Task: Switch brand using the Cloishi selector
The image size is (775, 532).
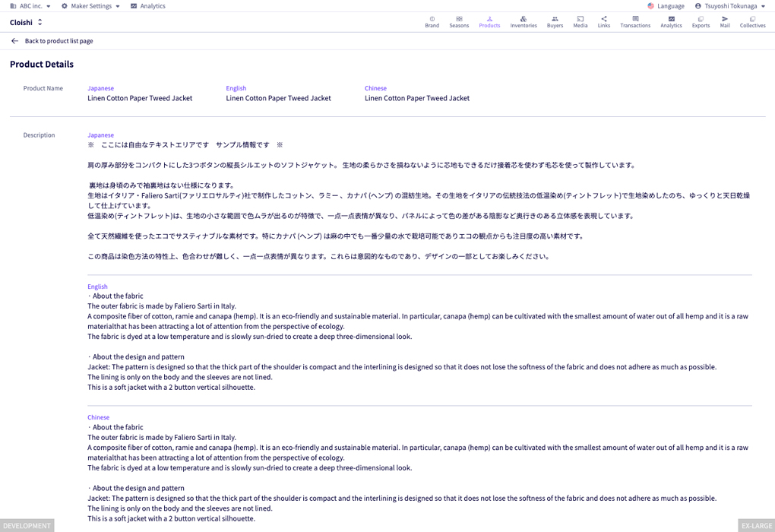Action: [x=26, y=22]
